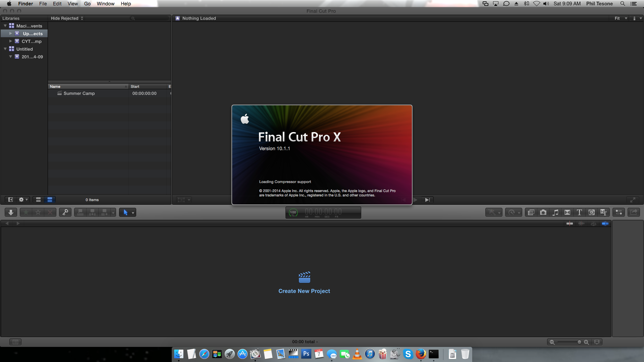This screenshot has height=362, width=644.
Task: Switch browser to list view
Action: pyautogui.click(x=50, y=200)
